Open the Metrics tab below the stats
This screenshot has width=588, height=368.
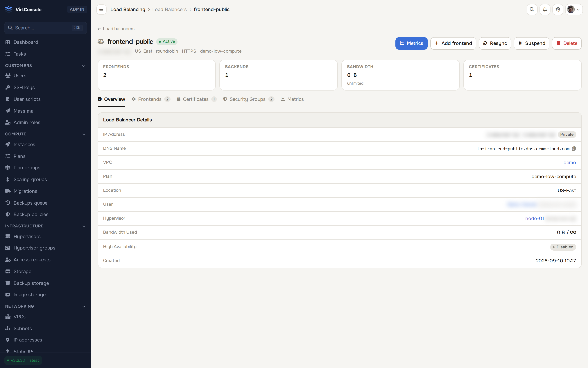click(x=292, y=99)
